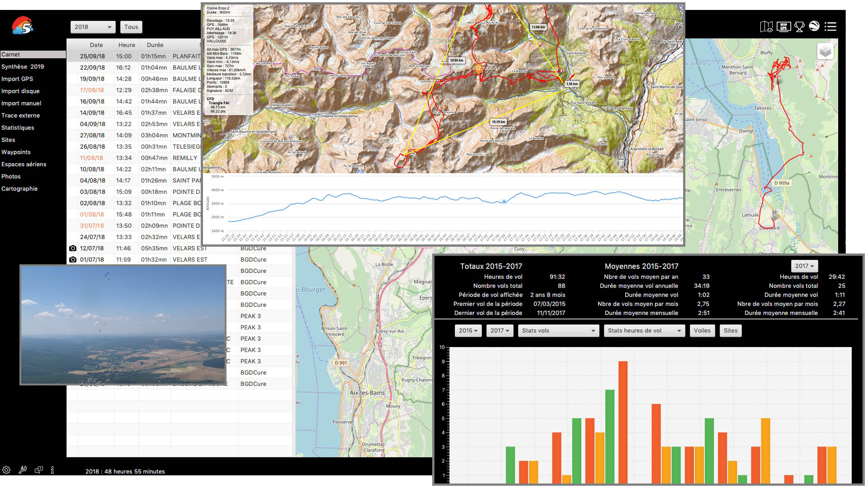This screenshot has width=868, height=488.
Task: Open Synthèse 2019 in sidebar
Action: point(23,66)
